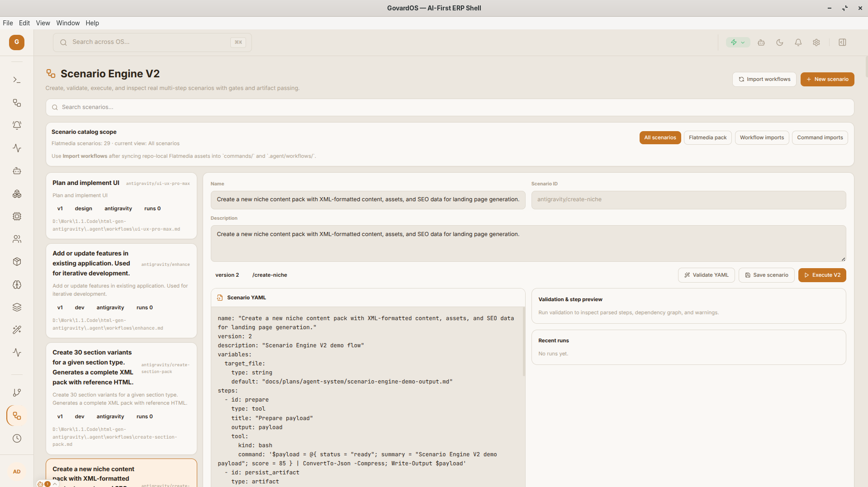Click the Save scenario button
Screen dimensions: 868x487
pos(766,275)
